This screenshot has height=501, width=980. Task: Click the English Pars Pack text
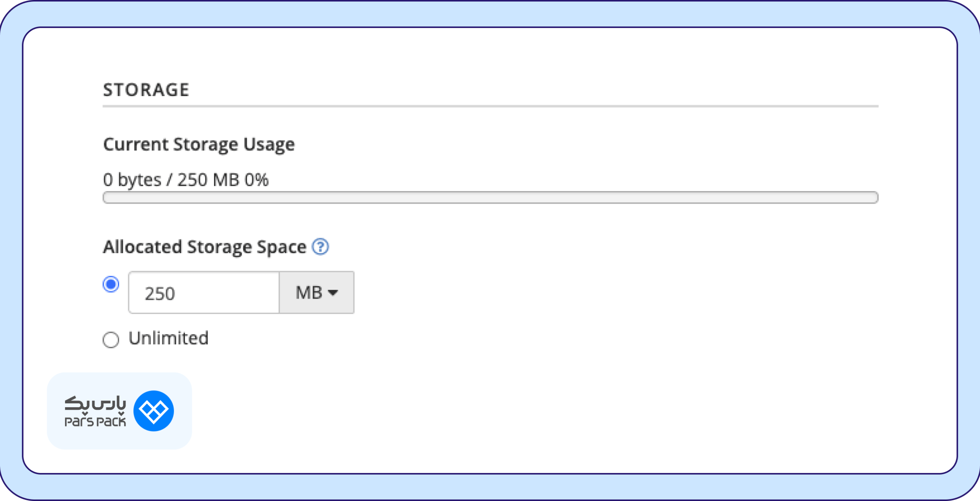coord(95,422)
